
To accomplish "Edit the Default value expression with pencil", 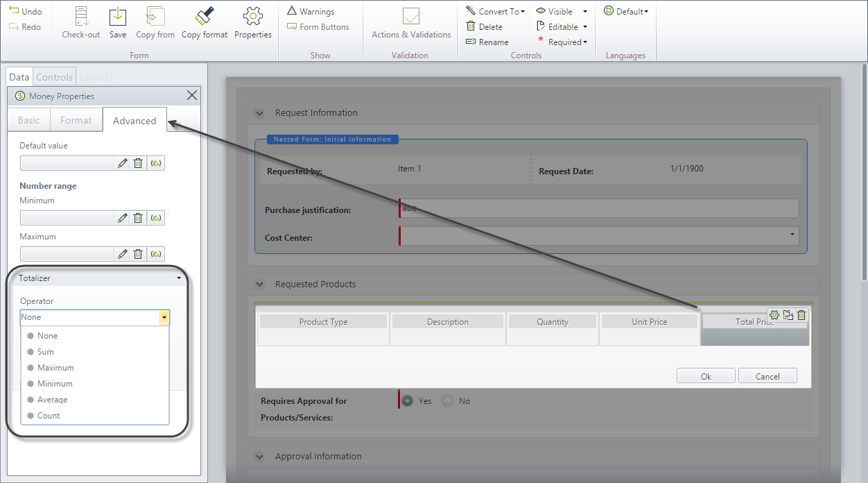I will pyautogui.click(x=123, y=163).
